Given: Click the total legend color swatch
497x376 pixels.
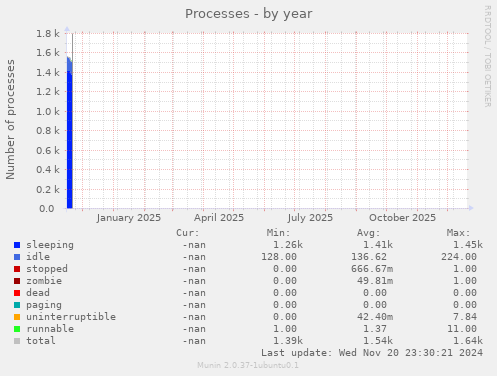Looking at the screenshot, I should pos(17,341).
